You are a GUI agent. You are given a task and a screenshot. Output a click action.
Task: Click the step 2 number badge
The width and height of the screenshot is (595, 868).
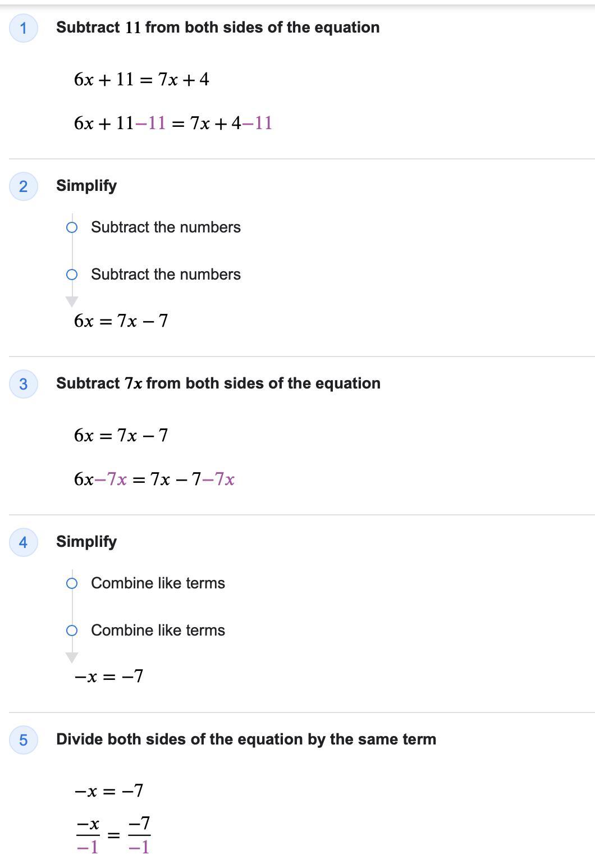23,186
